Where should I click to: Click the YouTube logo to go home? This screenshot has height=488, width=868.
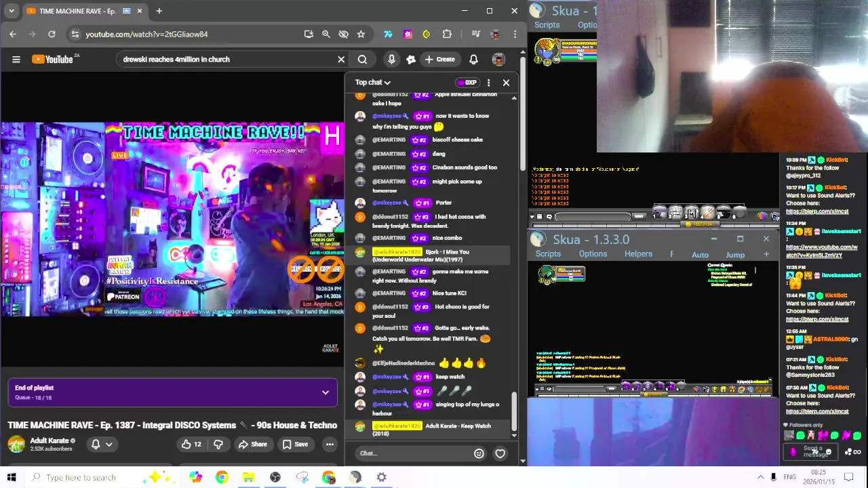click(x=52, y=60)
